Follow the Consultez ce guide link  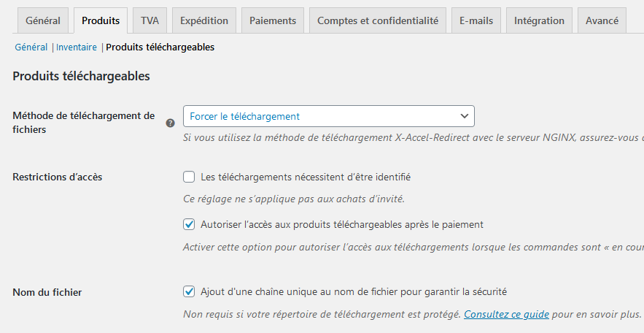[x=506, y=315]
